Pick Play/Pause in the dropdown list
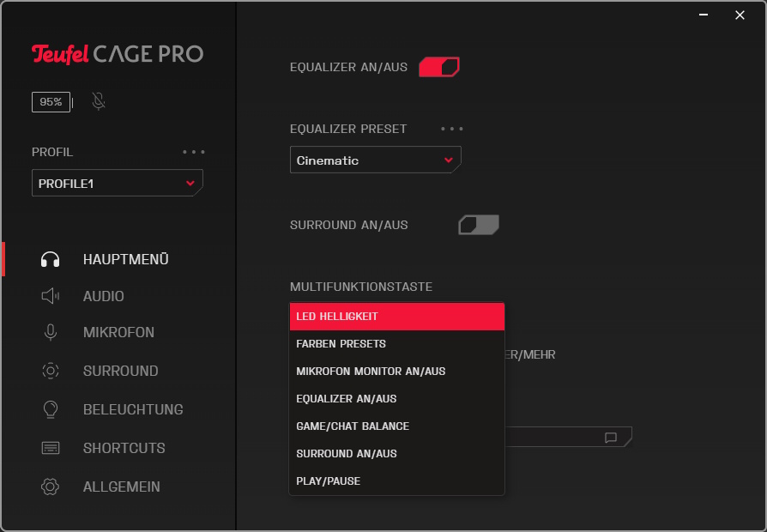The image size is (767, 532). tap(329, 481)
